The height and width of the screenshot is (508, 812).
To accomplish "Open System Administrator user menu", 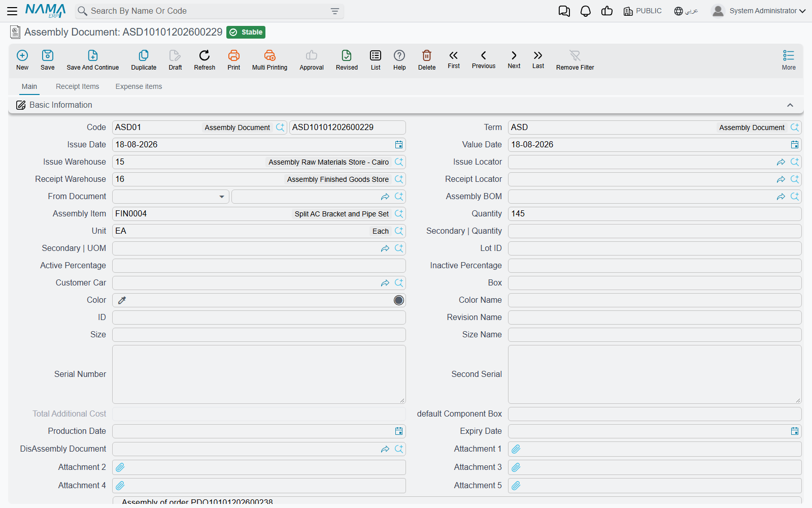I will [758, 11].
